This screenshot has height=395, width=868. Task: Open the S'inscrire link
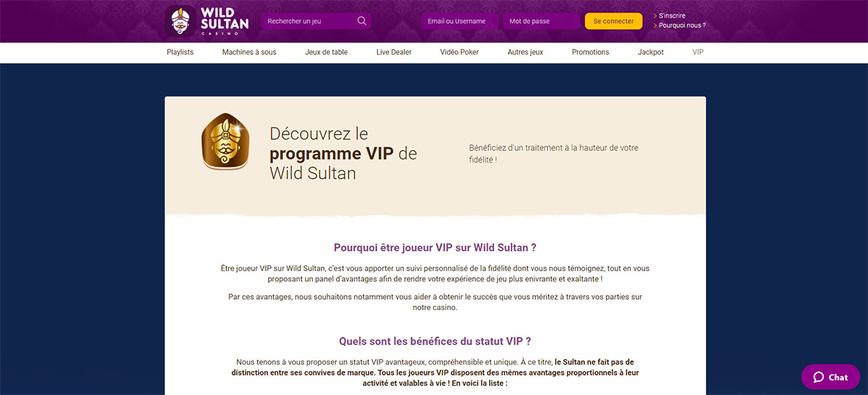[672, 16]
